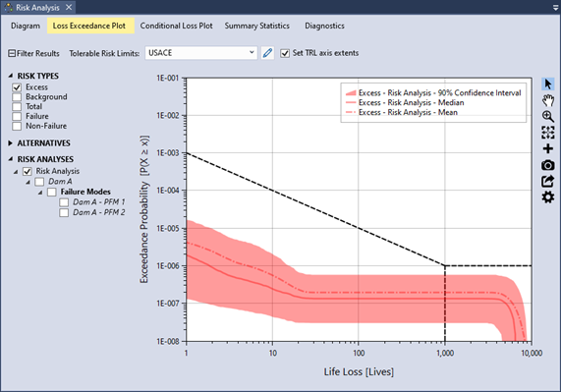561x392 pixels.
Task: Click the export share icon
Action: point(548,182)
